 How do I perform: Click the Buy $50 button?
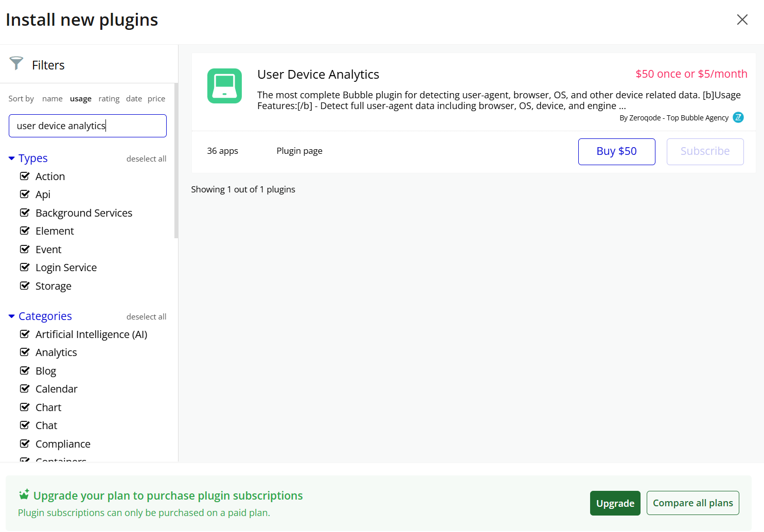(x=616, y=151)
